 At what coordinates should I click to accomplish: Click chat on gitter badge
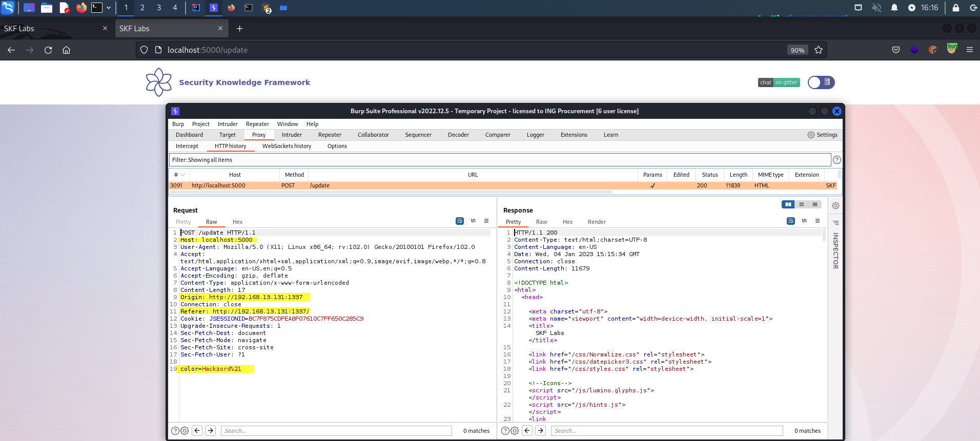click(779, 82)
